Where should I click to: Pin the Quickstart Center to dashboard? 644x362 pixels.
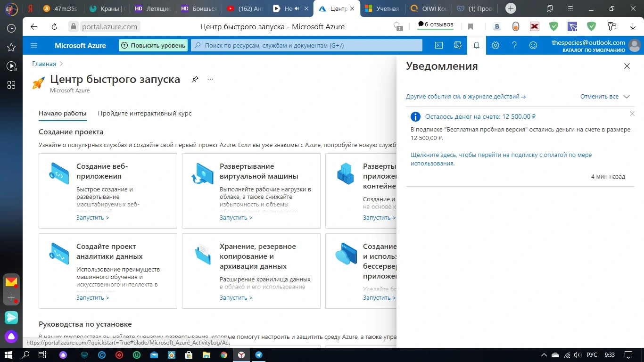(x=195, y=79)
